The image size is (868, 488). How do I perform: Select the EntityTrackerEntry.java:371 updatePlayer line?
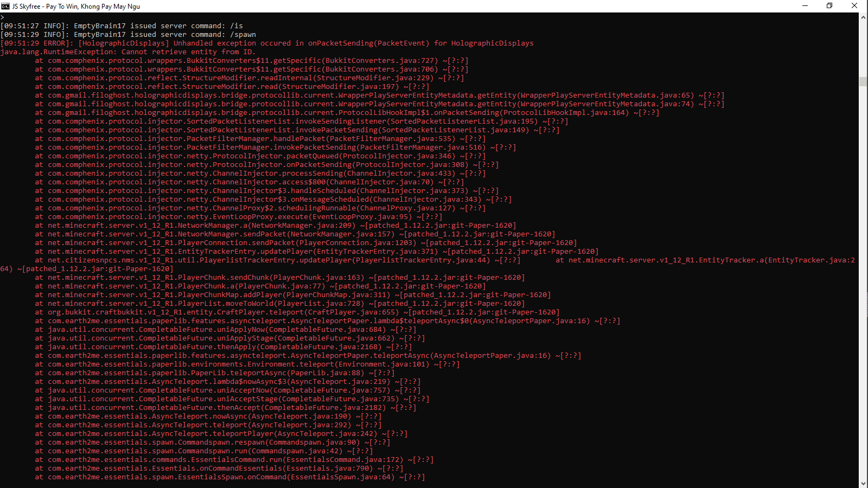(317, 252)
